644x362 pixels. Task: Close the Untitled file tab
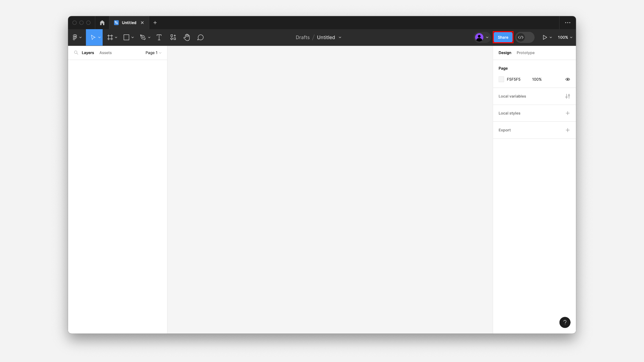point(142,23)
